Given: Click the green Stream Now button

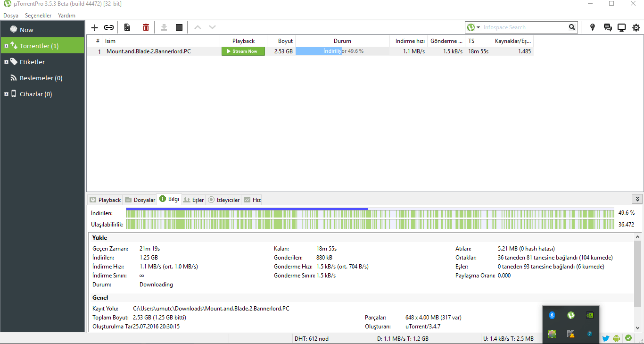Looking at the screenshot, I should pyautogui.click(x=243, y=51).
